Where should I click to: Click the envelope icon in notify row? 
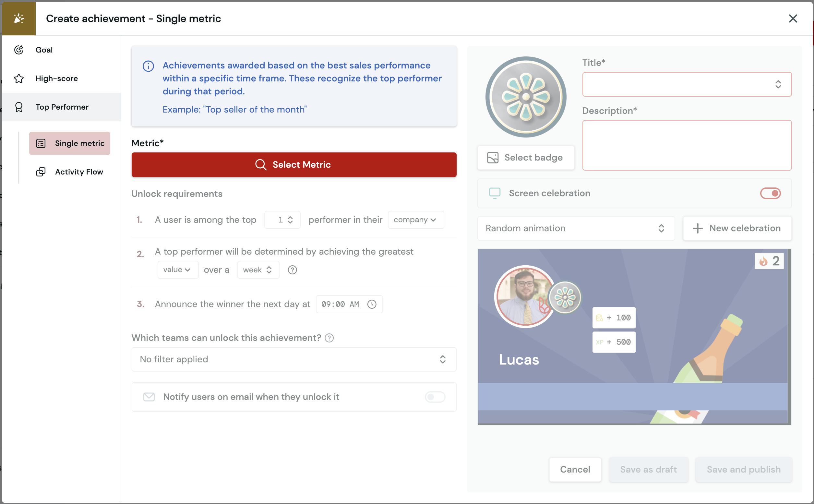149,397
